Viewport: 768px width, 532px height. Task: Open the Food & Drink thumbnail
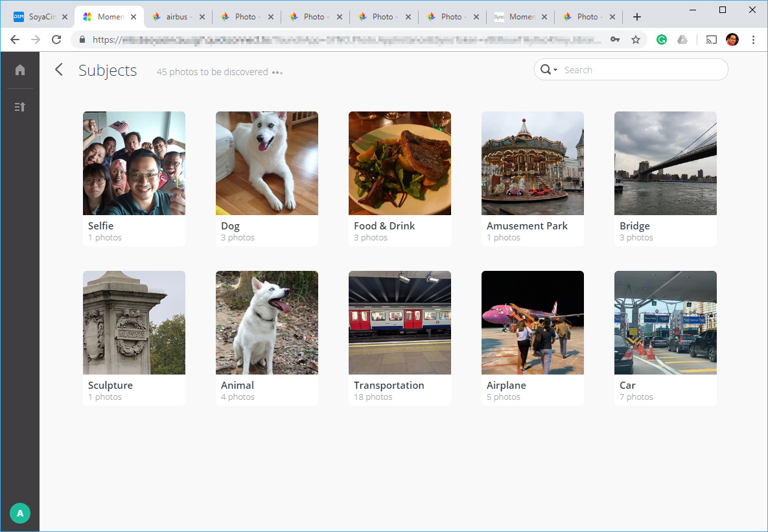pos(400,163)
